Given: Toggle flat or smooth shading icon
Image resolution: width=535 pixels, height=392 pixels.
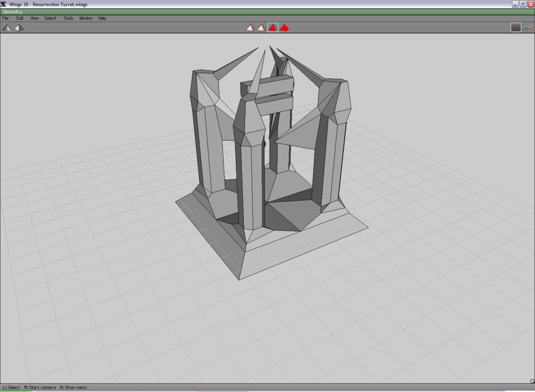Looking at the screenshot, I should (x=6, y=28).
